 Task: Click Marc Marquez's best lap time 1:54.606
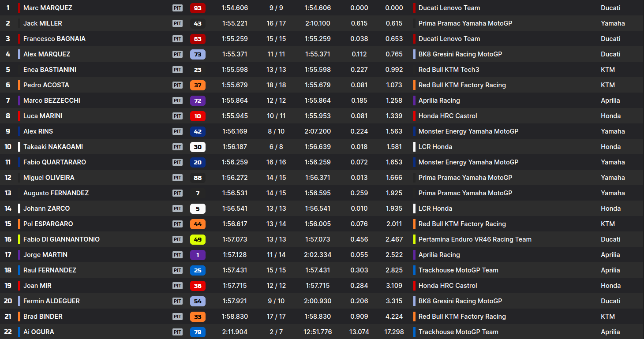point(235,8)
